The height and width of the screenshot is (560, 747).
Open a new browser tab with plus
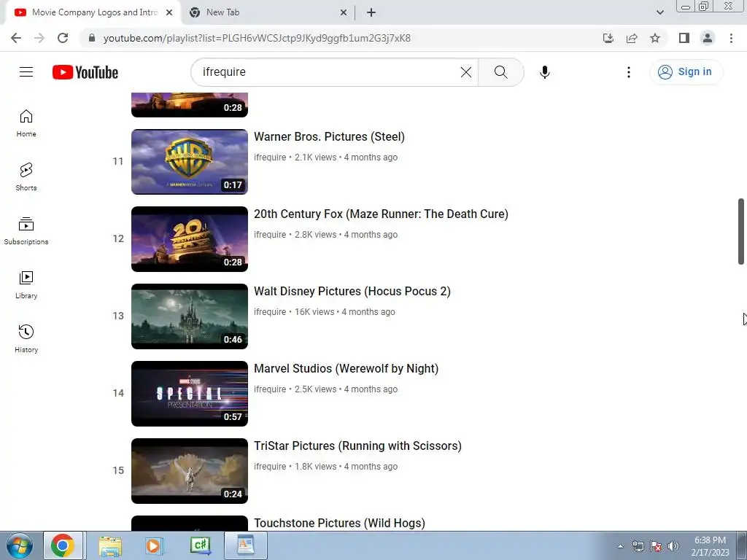(x=371, y=12)
